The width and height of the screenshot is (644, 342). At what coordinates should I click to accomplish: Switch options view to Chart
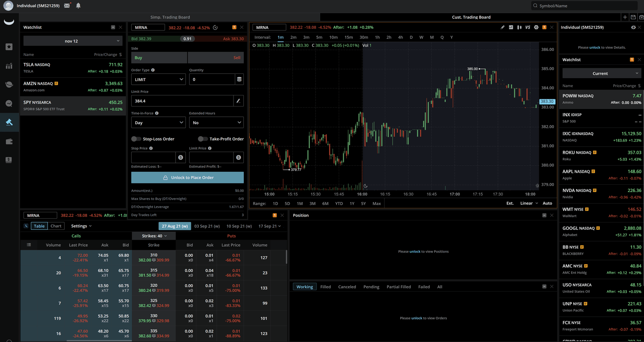pos(56,226)
